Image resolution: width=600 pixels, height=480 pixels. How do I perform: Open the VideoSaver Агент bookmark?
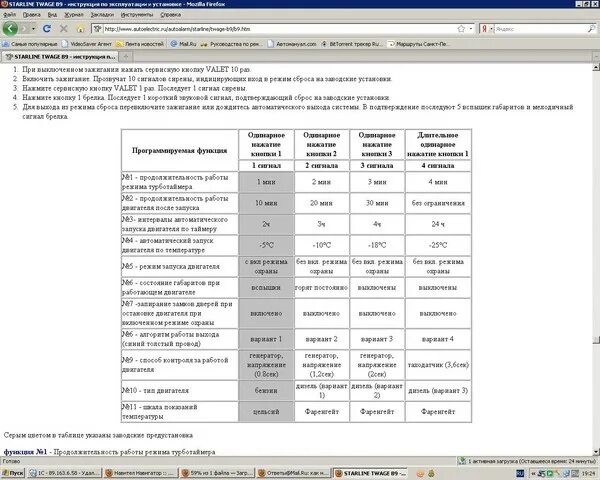(87, 44)
